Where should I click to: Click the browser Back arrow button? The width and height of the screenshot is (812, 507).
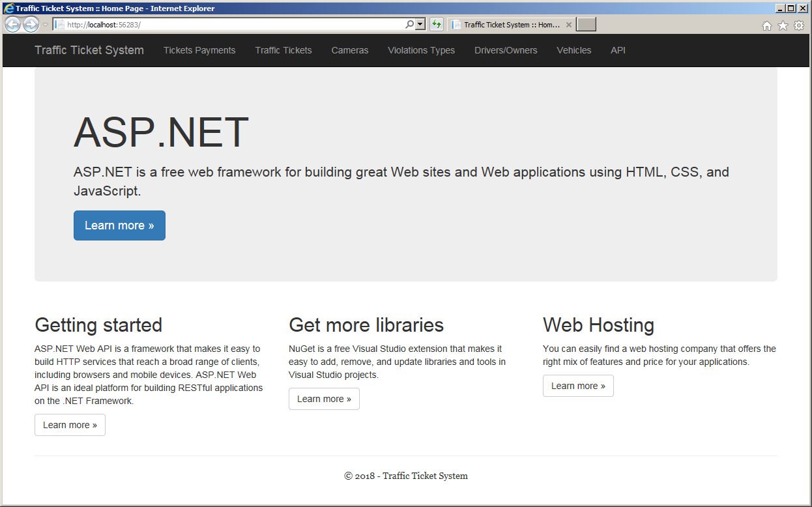[12, 25]
